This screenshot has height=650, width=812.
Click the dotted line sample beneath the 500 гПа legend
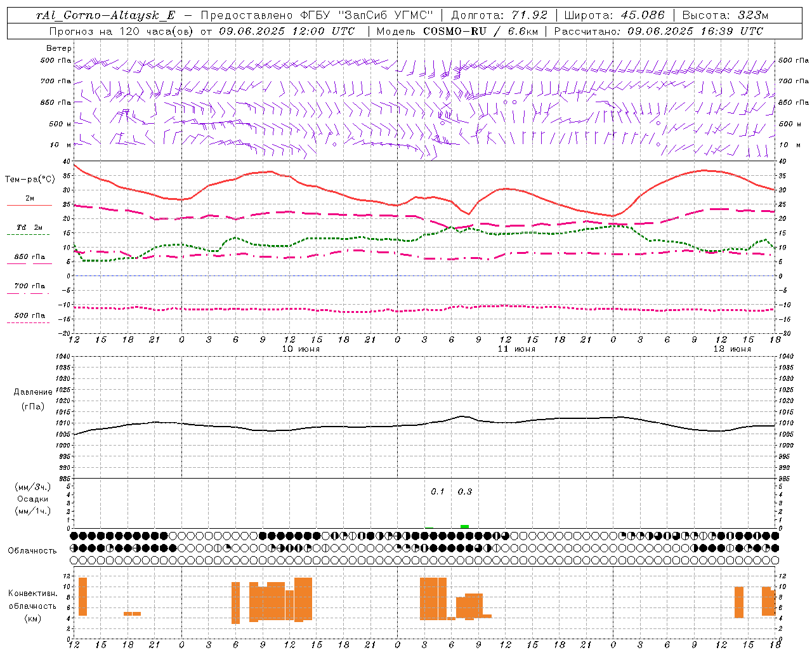click(28, 322)
